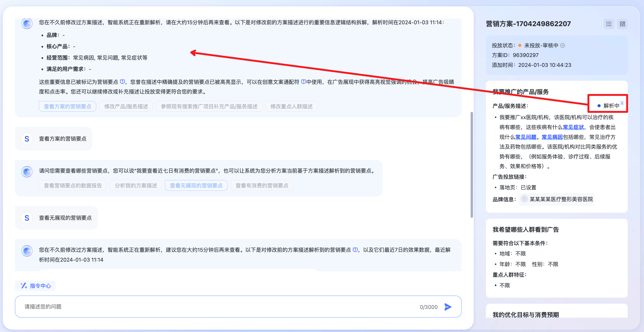Click help icon in latest reply text

(355, 250)
